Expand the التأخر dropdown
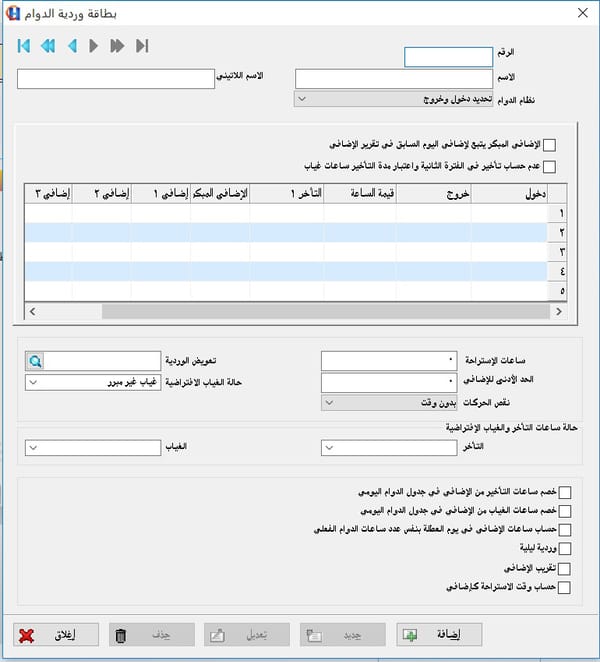Screen dimensions: 600x662 tap(389, 448)
